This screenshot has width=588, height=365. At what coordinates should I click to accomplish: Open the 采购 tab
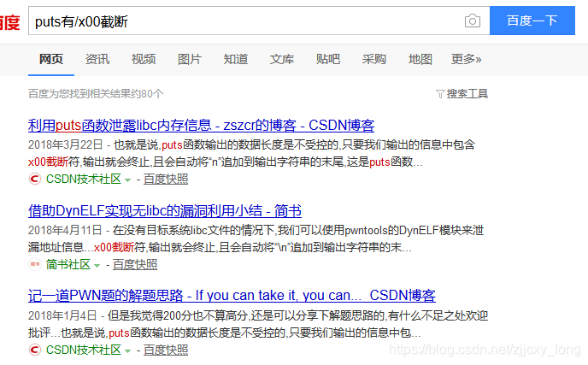373,59
